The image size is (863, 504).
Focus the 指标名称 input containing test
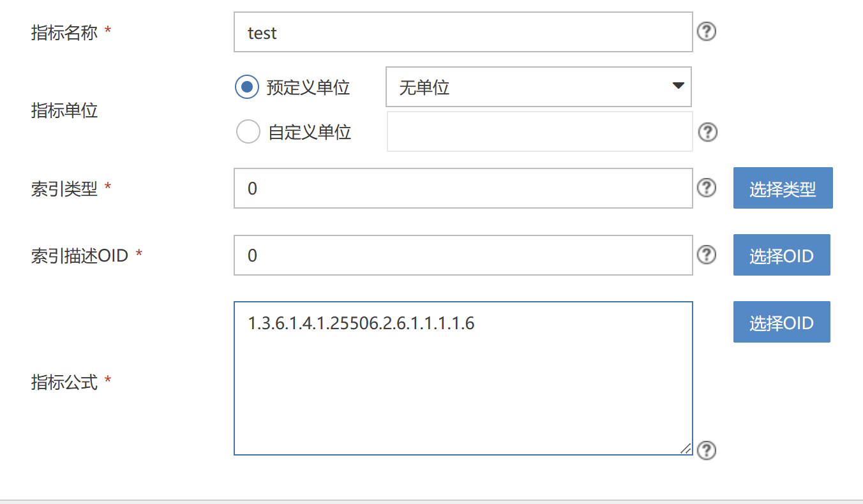(x=463, y=32)
